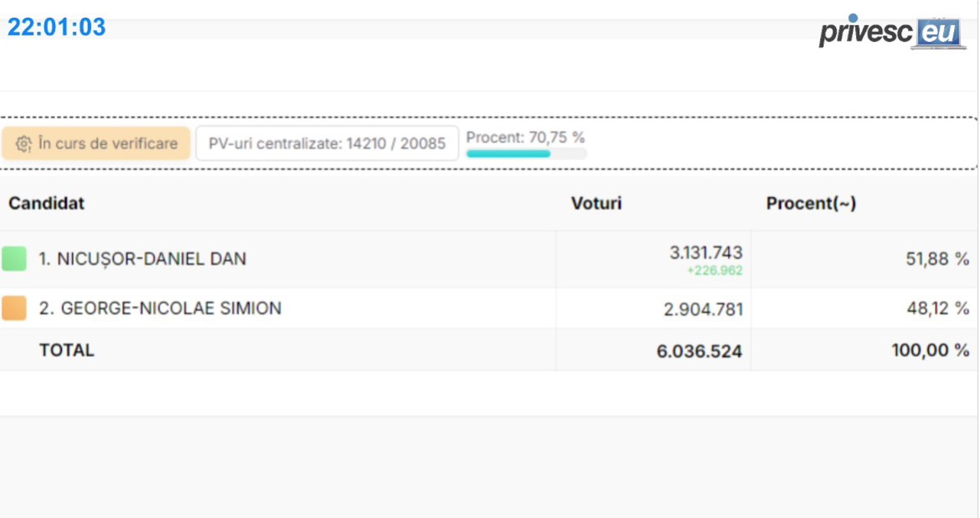Click the teal progress bar under Procent
This screenshot has height=518, width=980.
pos(527,153)
